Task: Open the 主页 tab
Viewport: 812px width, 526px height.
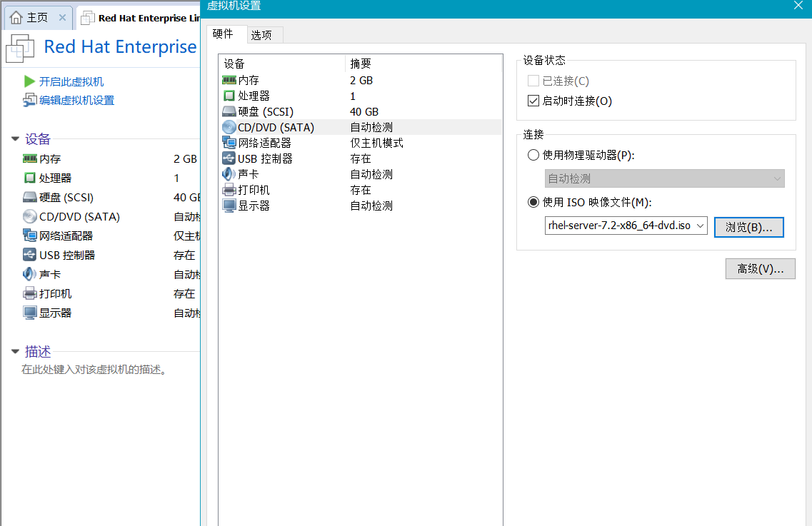Action: point(37,18)
